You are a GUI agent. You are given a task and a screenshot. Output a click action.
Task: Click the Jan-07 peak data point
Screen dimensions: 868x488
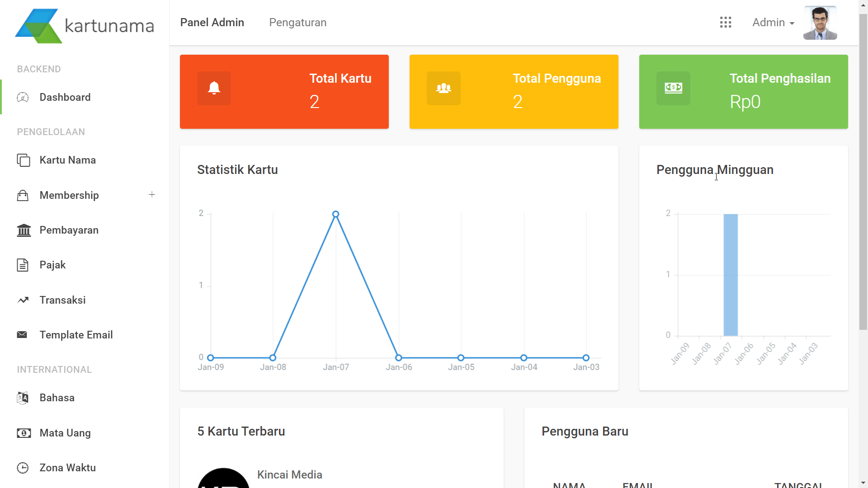click(x=335, y=214)
